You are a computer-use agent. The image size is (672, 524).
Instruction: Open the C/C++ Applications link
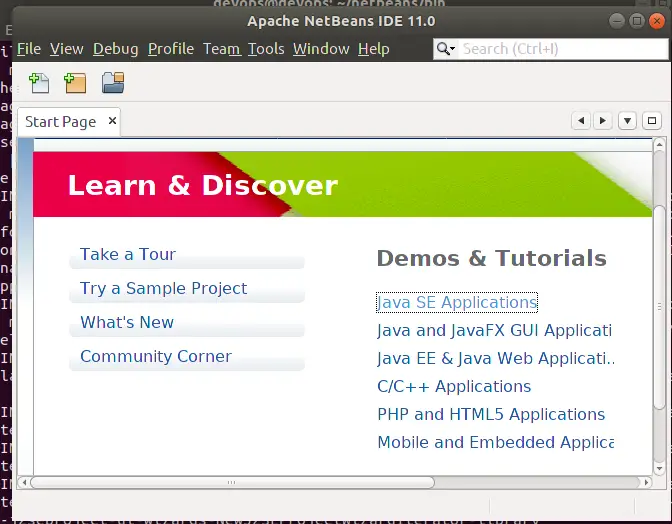[454, 386]
